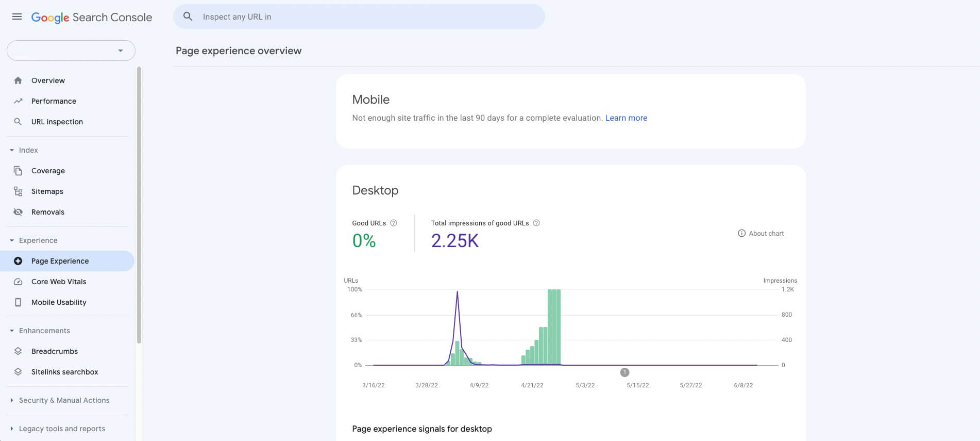Click the Removals hidden-eye icon
The width and height of the screenshot is (980, 441).
[x=18, y=212]
